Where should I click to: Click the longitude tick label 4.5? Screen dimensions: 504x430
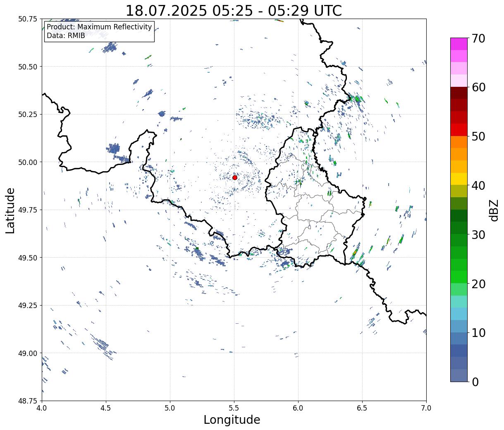pos(106,408)
